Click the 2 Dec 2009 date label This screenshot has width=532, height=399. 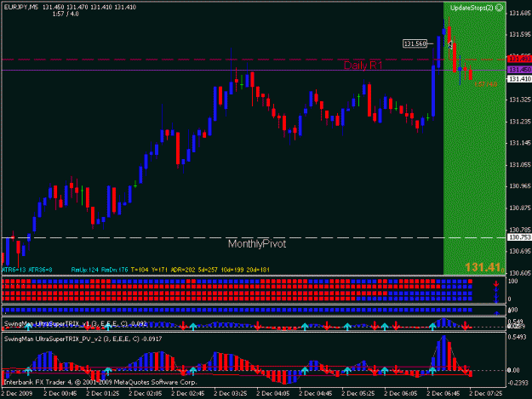[17, 394]
